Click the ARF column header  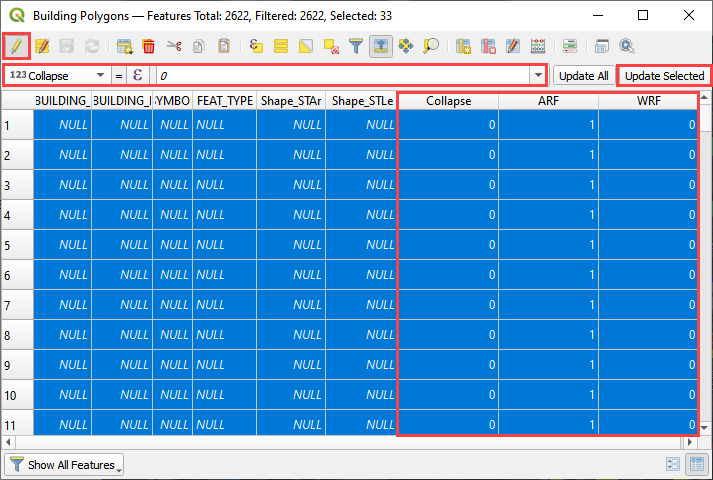coord(548,101)
